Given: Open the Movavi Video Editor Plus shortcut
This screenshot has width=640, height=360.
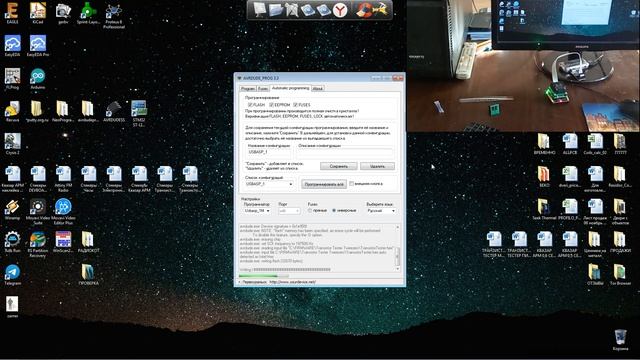Looking at the screenshot, I should coord(63,211).
